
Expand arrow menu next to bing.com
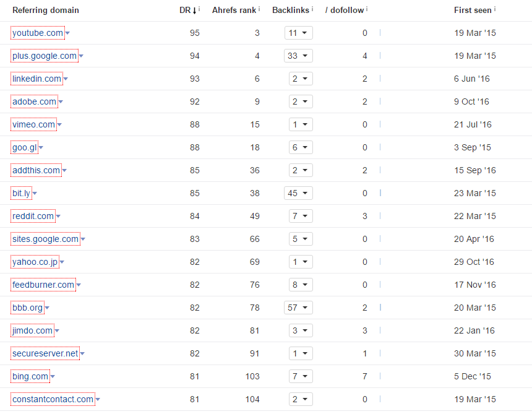click(53, 377)
